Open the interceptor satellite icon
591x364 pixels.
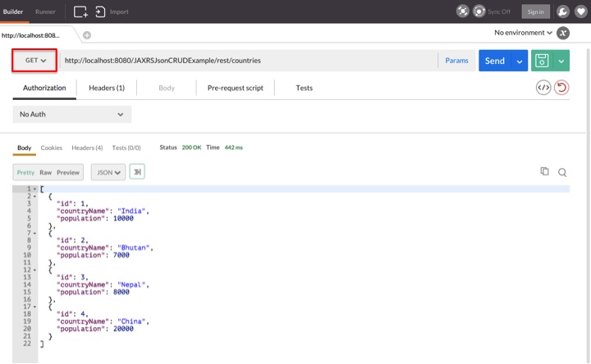pyautogui.click(x=462, y=11)
